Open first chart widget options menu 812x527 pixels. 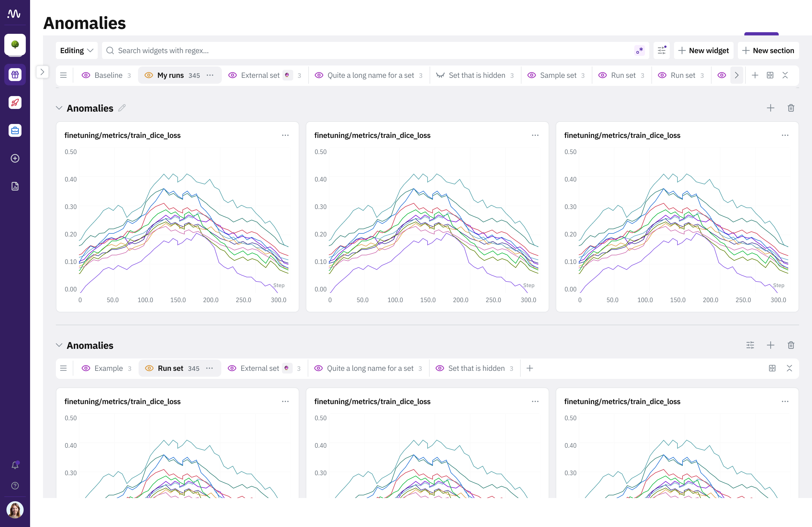[x=285, y=135]
